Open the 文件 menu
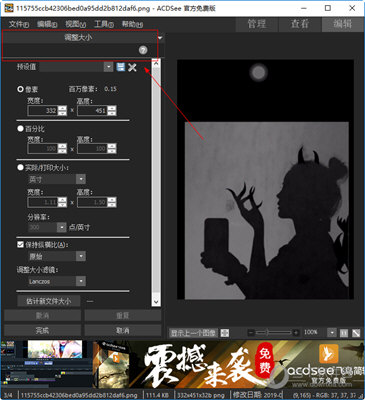365x400 pixels. 19,24
